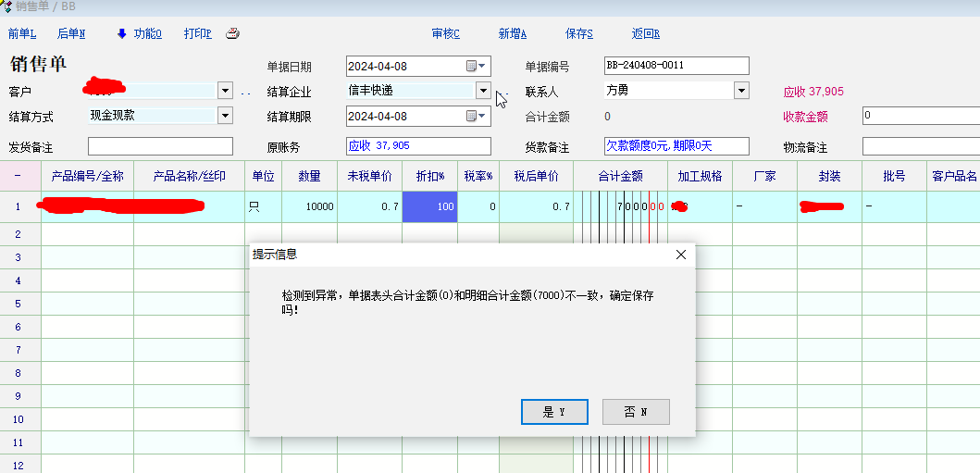Go to next order via 后单N
980x473 pixels.
point(71,33)
